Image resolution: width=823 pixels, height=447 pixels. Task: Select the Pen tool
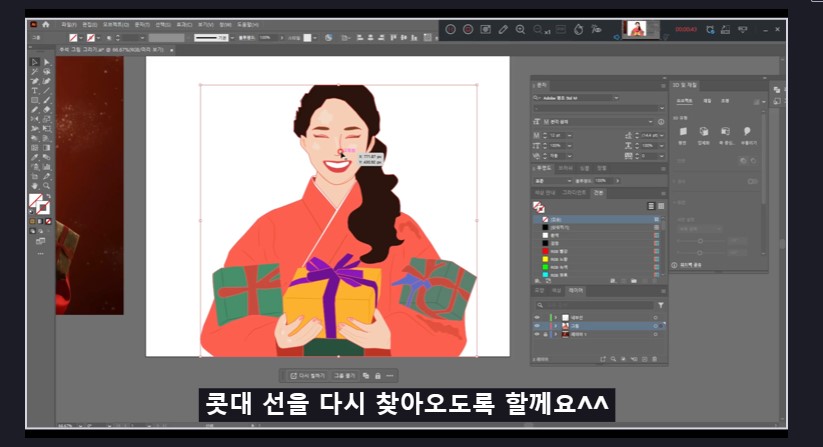click(35, 81)
